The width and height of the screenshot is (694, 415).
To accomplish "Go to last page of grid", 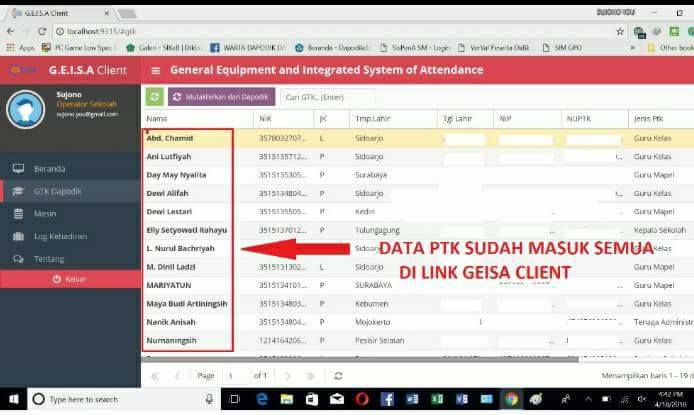I will pyautogui.click(x=311, y=376).
